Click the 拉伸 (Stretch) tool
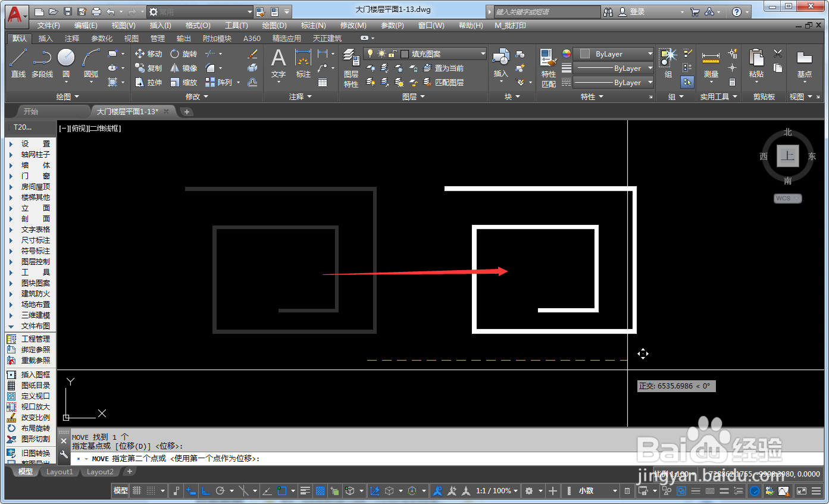The height and width of the screenshot is (504, 829). [x=148, y=82]
